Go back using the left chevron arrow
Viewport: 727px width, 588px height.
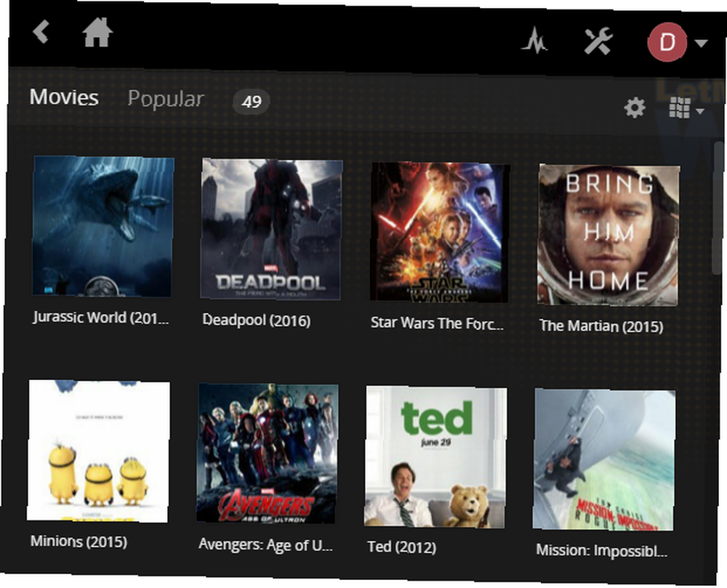[x=41, y=31]
